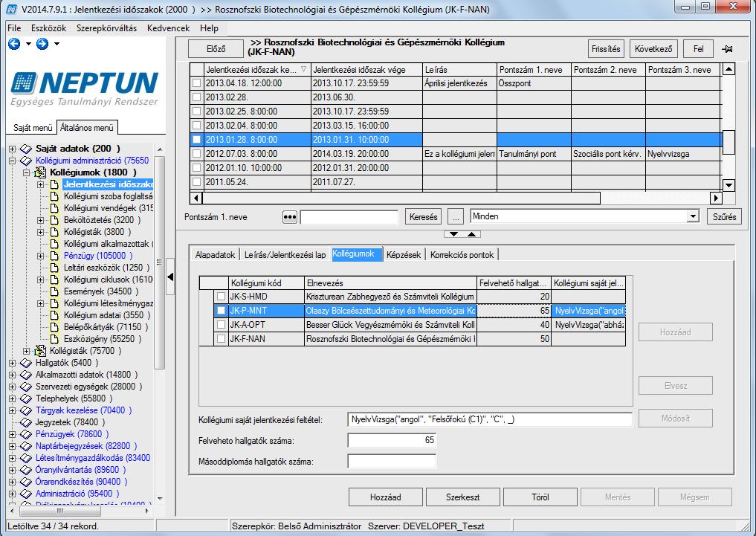The width and height of the screenshot is (756, 536).
Task: Click the Kollégisták (75700) folder icon
Action: tap(40, 351)
